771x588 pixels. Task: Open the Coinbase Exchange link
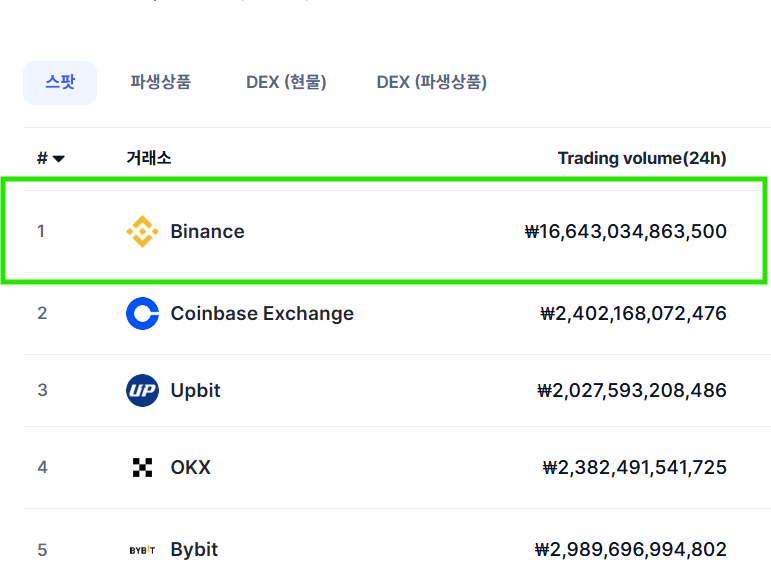(x=262, y=314)
